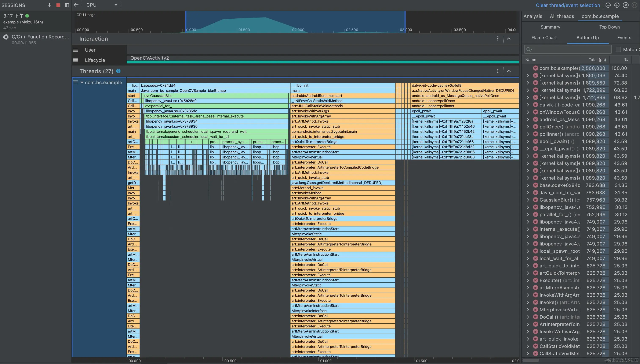
Task: Enable the Match Case checkbox
Action: coord(618,49)
